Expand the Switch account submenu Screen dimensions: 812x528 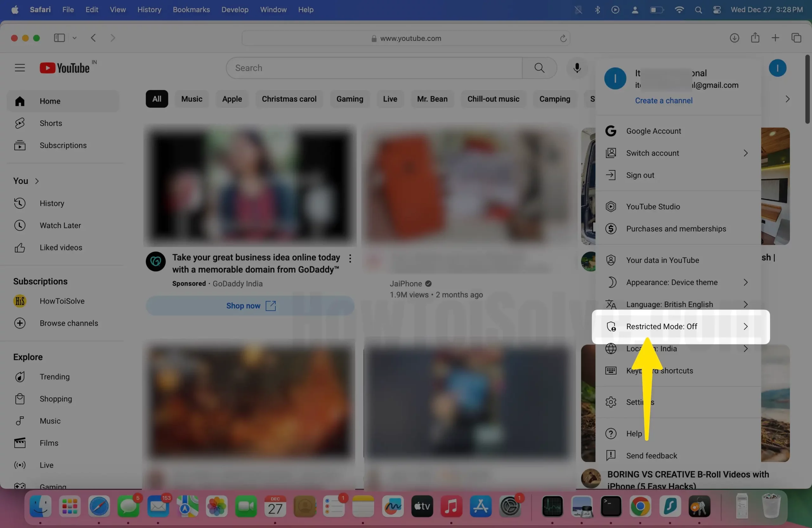(x=653, y=153)
